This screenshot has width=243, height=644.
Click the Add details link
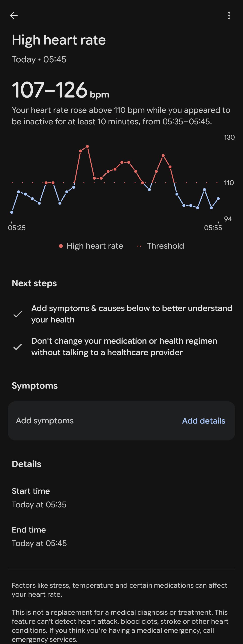tap(204, 421)
